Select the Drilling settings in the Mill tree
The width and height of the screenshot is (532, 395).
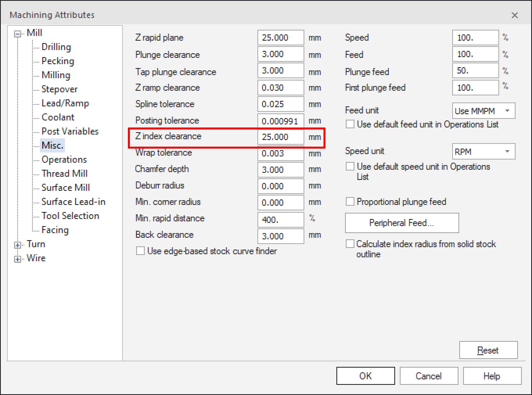click(x=56, y=47)
